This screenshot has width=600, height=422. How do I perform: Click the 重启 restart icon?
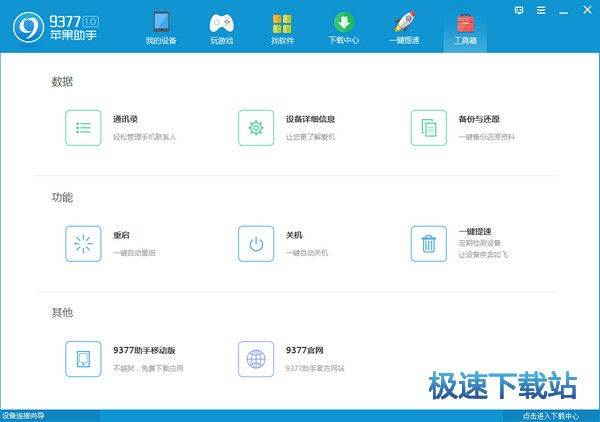pos(84,243)
